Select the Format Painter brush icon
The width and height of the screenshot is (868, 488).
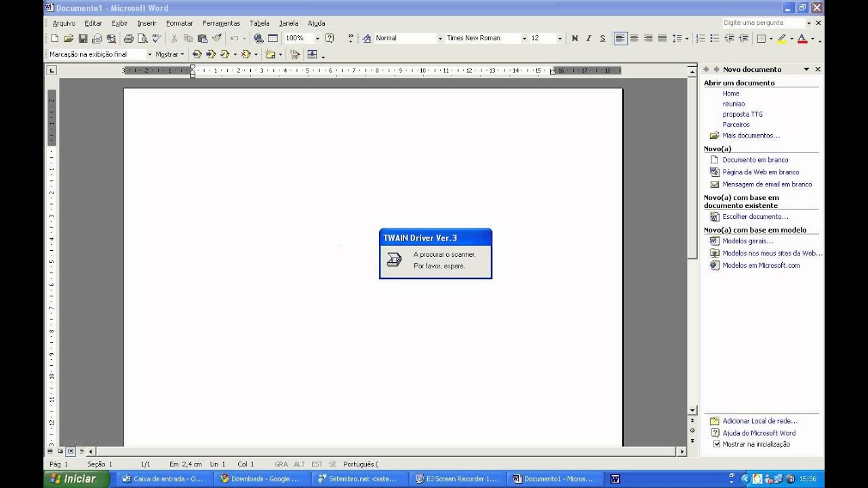(x=216, y=39)
